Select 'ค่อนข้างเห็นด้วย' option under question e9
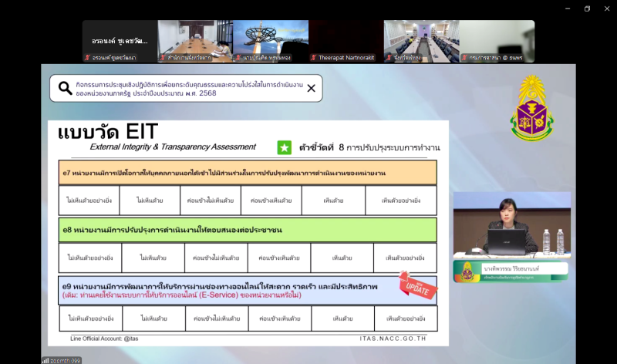This screenshot has height=364, width=617. click(x=279, y=318)
